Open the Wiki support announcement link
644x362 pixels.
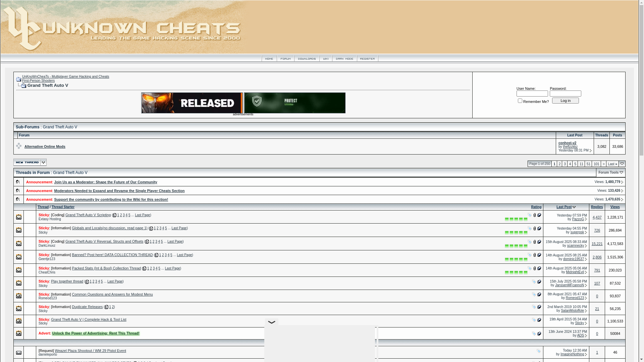point(111,199)
